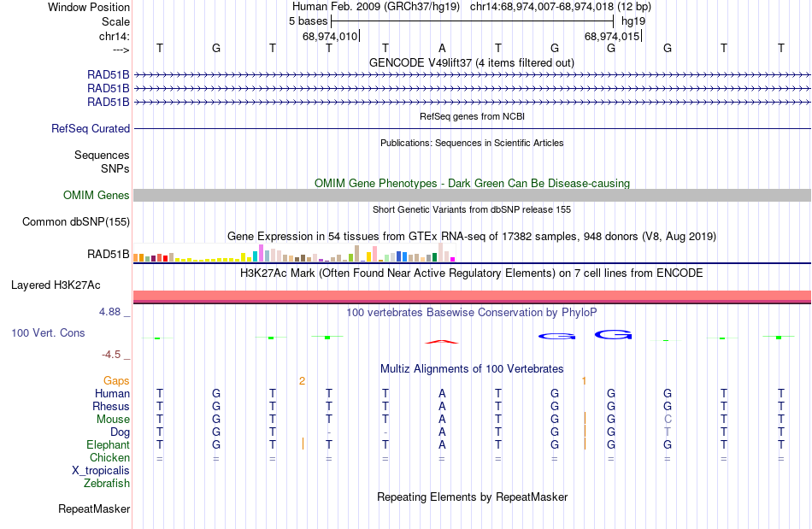
Task: Click RAD51B label beside GTEx expression bars
Action: click(x=109, y=254)
